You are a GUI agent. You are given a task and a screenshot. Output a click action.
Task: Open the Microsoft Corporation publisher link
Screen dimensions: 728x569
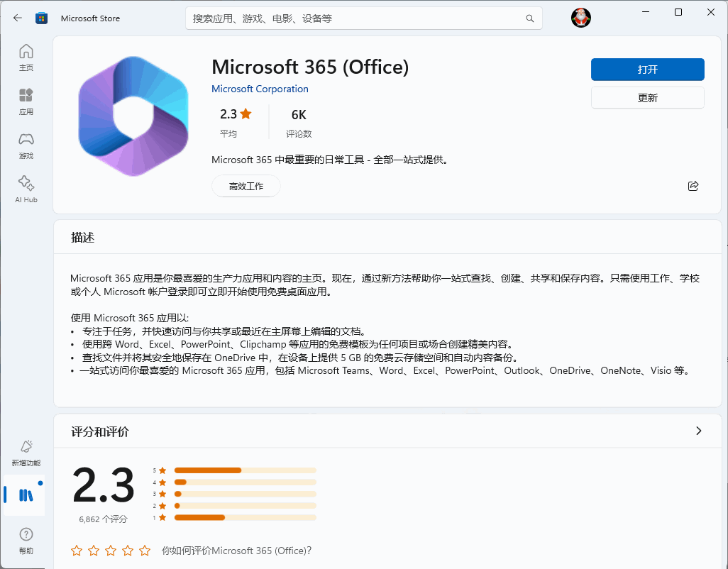(x=260, y=89)
